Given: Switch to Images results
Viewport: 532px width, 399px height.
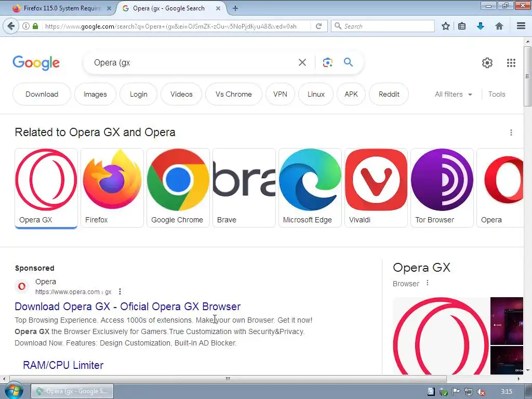Looking at the screenshot, I should (95, 94).
